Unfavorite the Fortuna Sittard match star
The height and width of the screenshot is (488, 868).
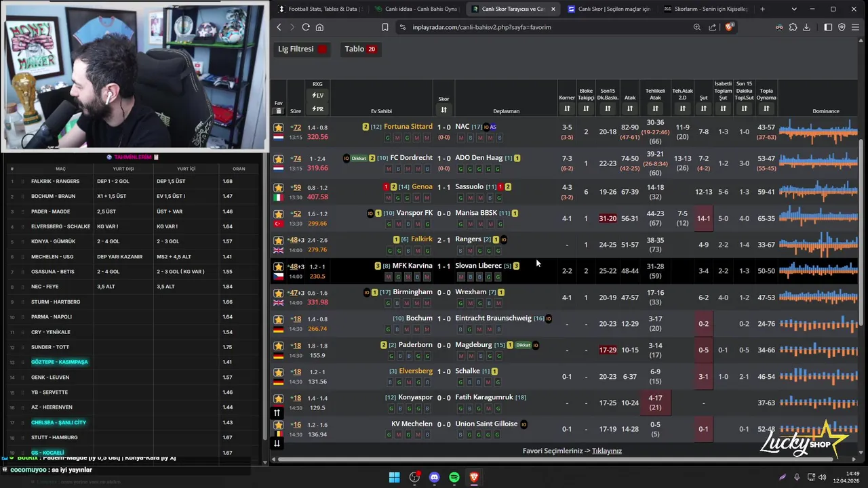[x=278, y=127]
